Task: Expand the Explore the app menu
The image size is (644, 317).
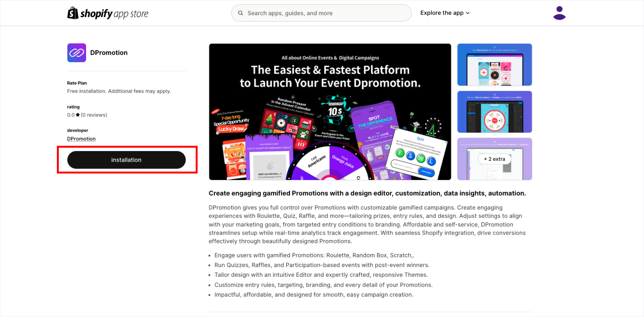Action: [x=445, y=13]
